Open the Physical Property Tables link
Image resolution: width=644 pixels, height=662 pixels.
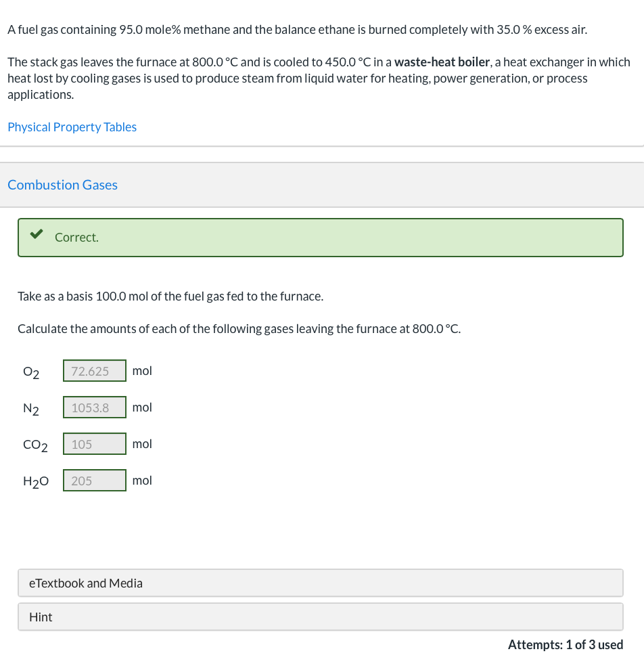coord(72,127)
